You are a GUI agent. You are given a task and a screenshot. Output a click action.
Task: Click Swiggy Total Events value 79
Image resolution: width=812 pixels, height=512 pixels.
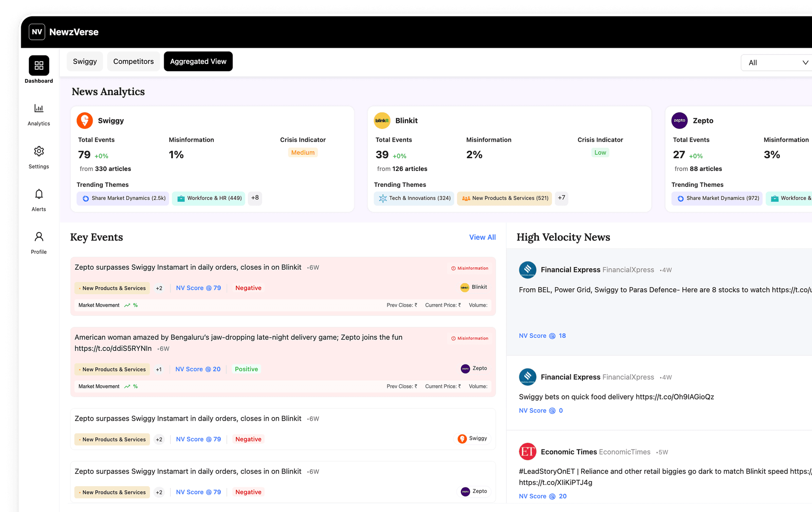pos(84,155)
